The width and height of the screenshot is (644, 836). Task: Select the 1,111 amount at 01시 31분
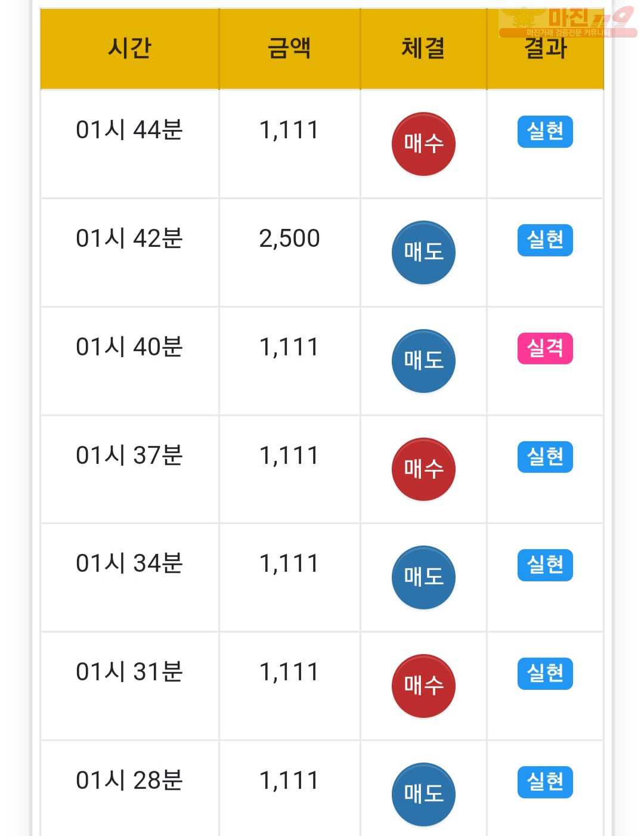click(289, 672)
